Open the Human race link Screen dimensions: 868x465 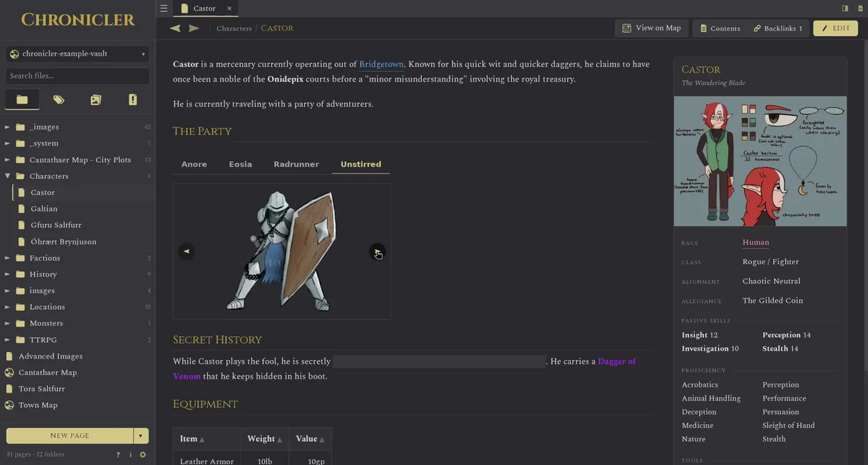click(x=755, y=242)
